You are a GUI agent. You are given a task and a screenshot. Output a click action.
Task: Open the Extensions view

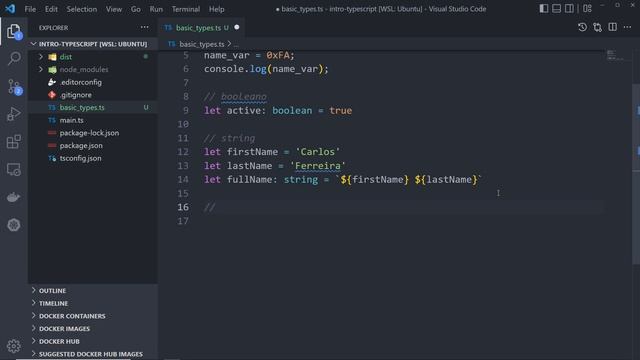tap(14, 142)
